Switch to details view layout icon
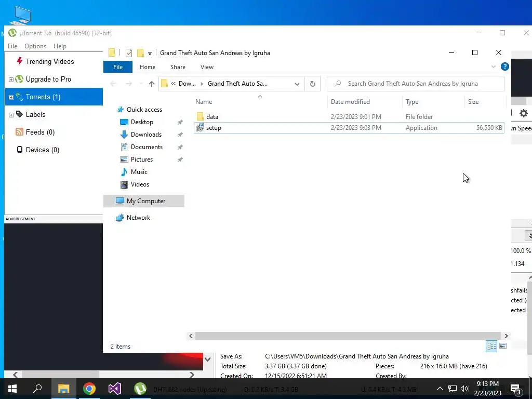Screen dimensions: 532x399 pos(491,346)
